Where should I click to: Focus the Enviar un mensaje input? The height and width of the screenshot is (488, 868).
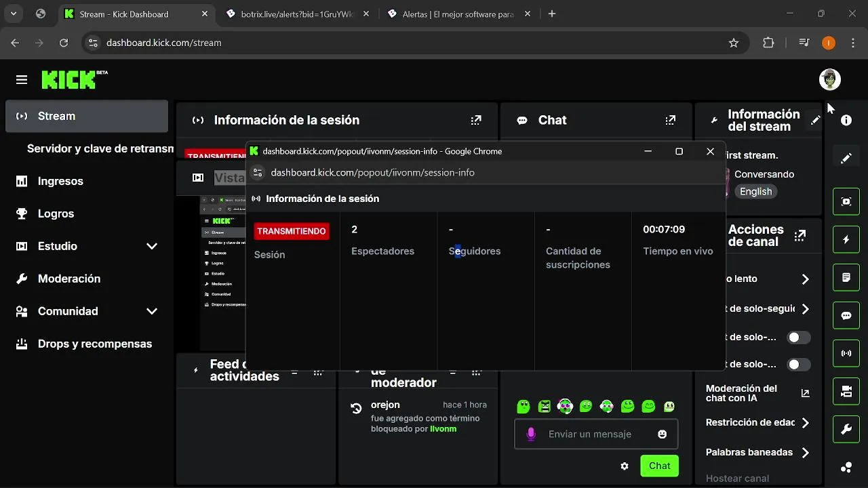click(596, 434)
